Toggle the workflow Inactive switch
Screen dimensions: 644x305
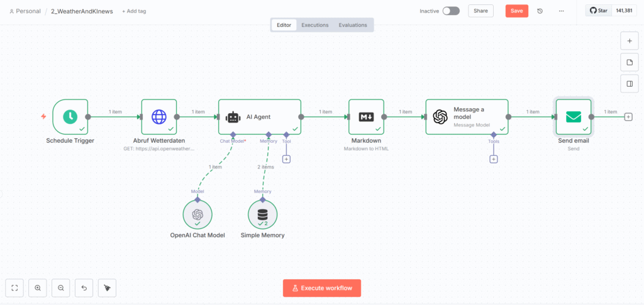[x=450, y=11]
